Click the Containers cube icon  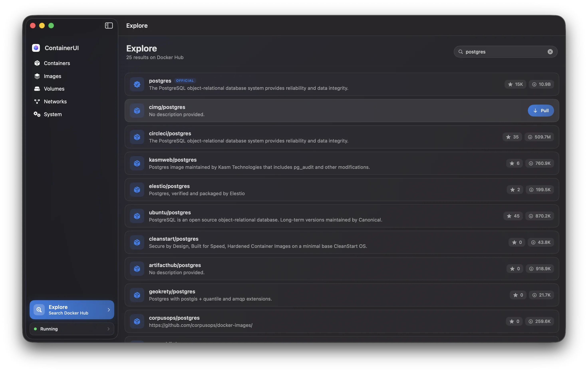tap(37, 63)
